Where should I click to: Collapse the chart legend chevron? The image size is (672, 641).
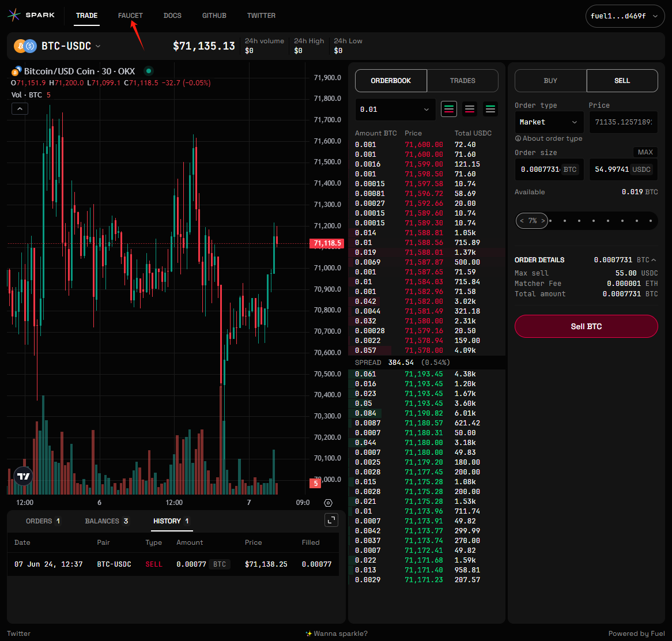coord(20,109)
